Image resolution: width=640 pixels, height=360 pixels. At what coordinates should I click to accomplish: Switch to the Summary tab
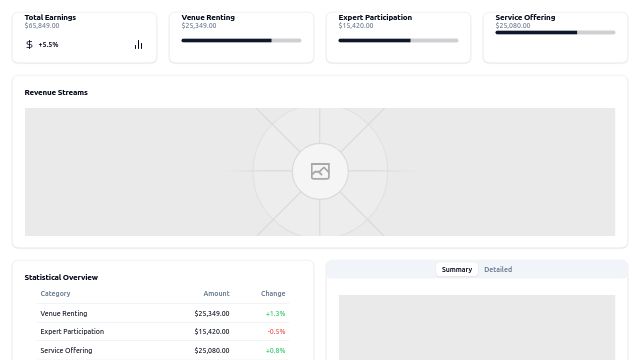457,269
